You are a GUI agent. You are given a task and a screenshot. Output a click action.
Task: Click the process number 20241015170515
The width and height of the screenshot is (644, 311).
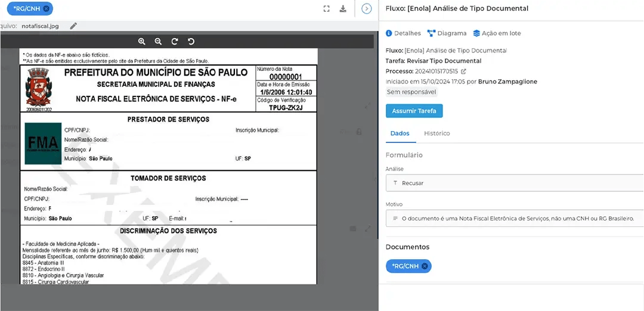coord(436,71)
